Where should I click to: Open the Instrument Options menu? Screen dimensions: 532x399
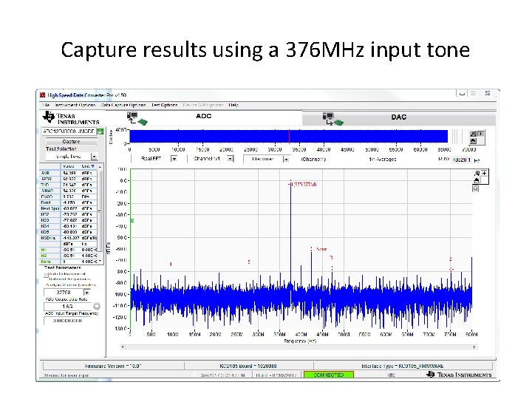tap(75, 105)
